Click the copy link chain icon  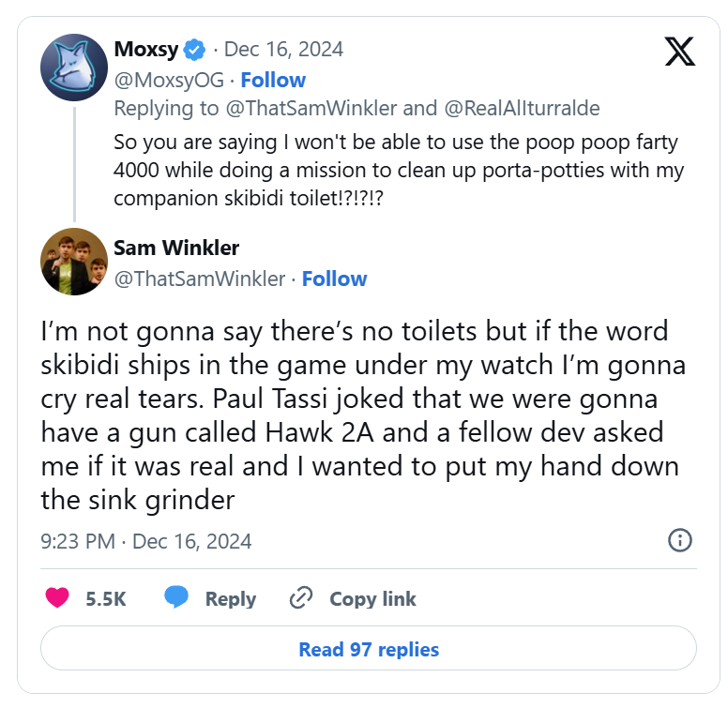301,598
